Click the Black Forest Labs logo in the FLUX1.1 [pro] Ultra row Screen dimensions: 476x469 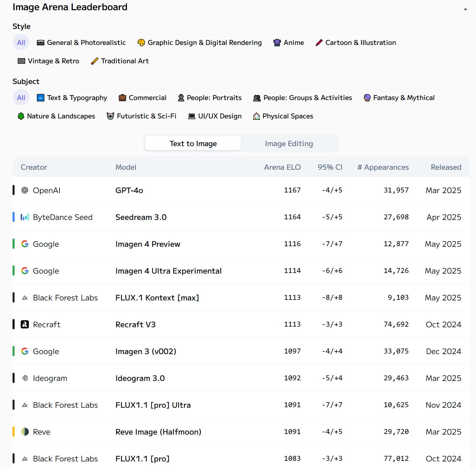click(x=25, y=405)
